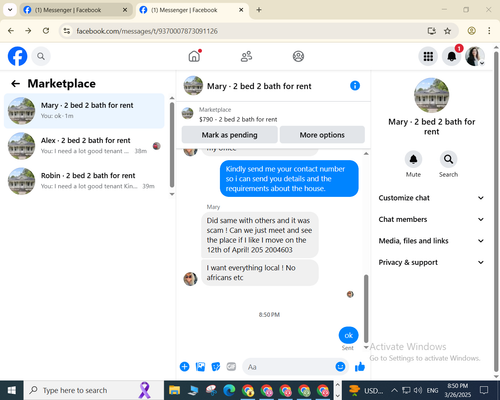Attach a photo using the image icon
500x400 pixels.
200,367
